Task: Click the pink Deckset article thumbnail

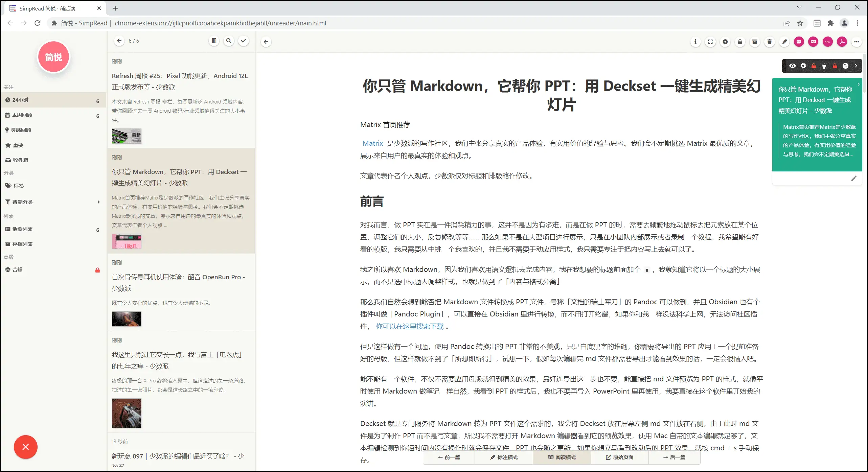Action: pyautogui.click(x=127, y=241)
